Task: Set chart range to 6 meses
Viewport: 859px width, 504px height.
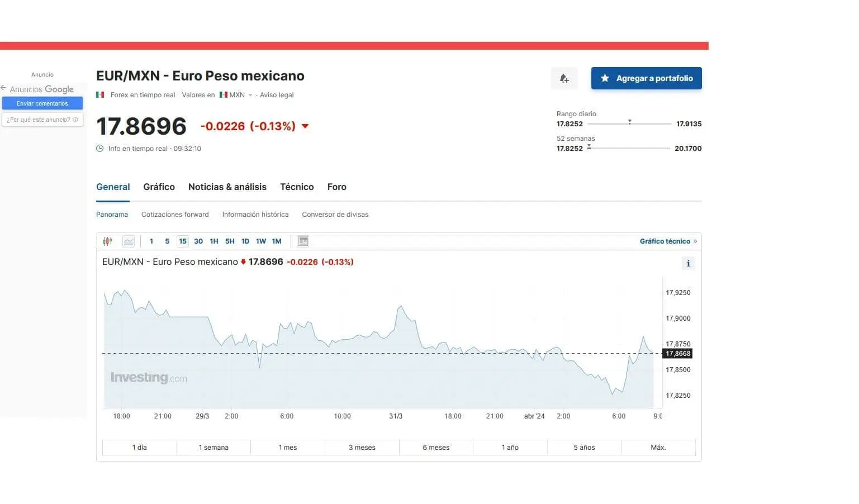Action: click(436, 448)
